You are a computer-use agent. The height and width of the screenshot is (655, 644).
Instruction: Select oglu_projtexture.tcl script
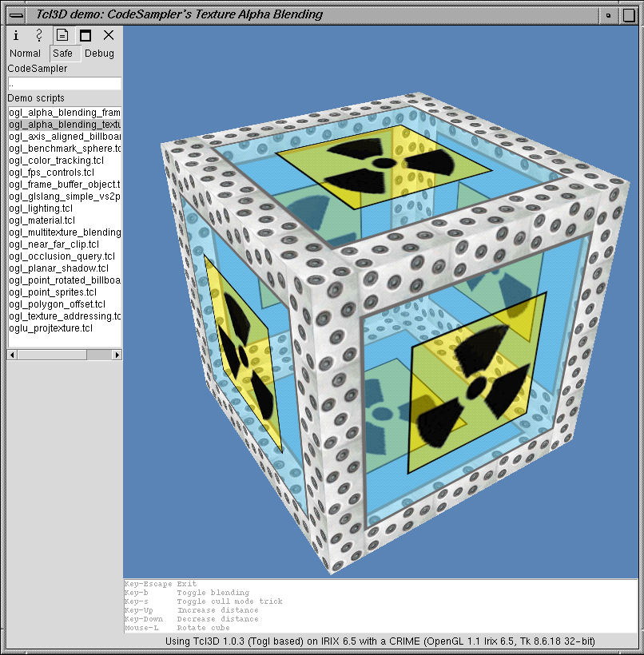65,328
